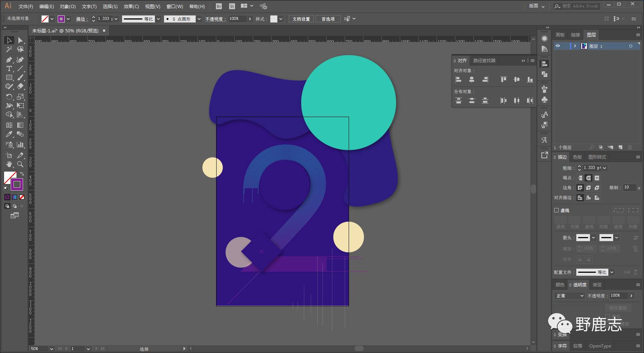Image resolution: width=644 pixels, height=353 pixels.
Task: Select the Direct Selection tool
Action: 21,40
